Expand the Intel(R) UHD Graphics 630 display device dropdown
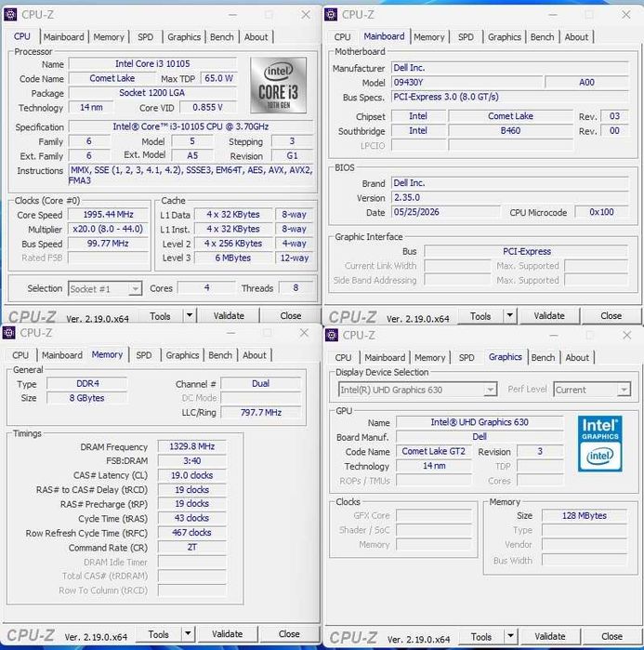Image resolution: width=644 pixels, height=650 pixels. pos(490,390)
